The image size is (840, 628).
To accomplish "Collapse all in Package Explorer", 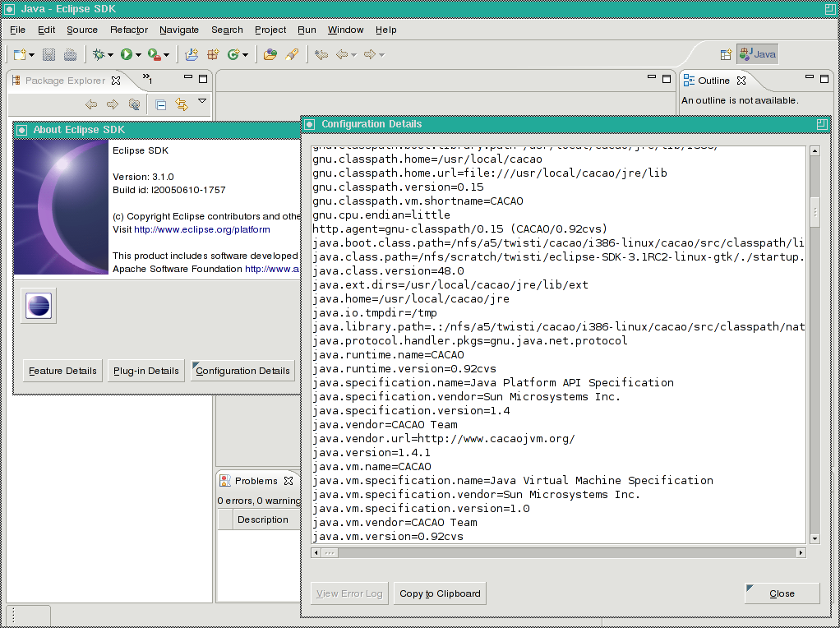I will pyautogui.click(x=161, y=105).
